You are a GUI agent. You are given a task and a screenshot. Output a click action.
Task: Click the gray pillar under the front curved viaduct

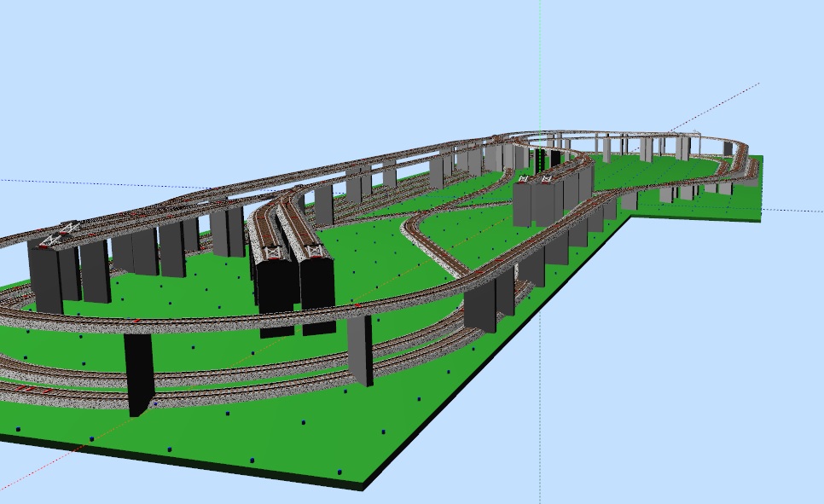pos(360,348)
